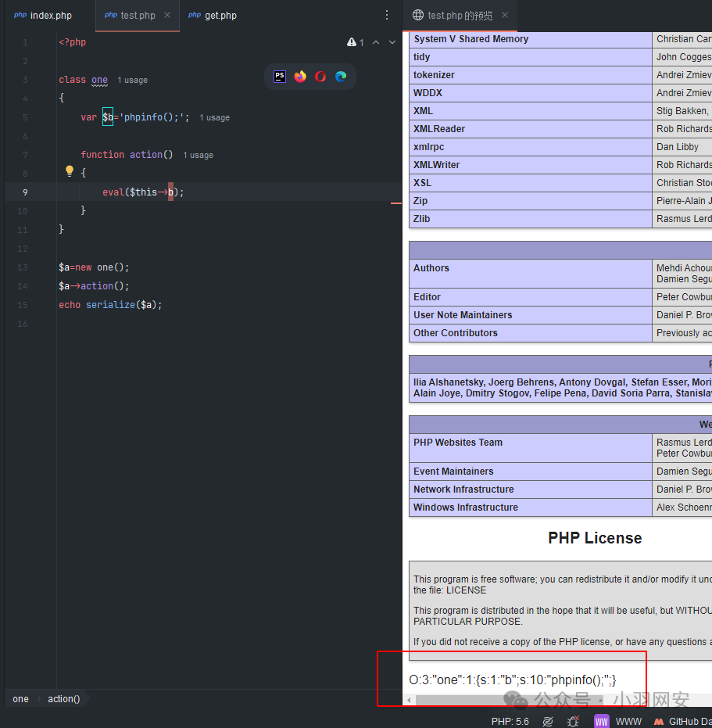Click the 'PHP License' heading
Image resolution: width=712 pixels, height=728 pixels.
coord(595,538)
